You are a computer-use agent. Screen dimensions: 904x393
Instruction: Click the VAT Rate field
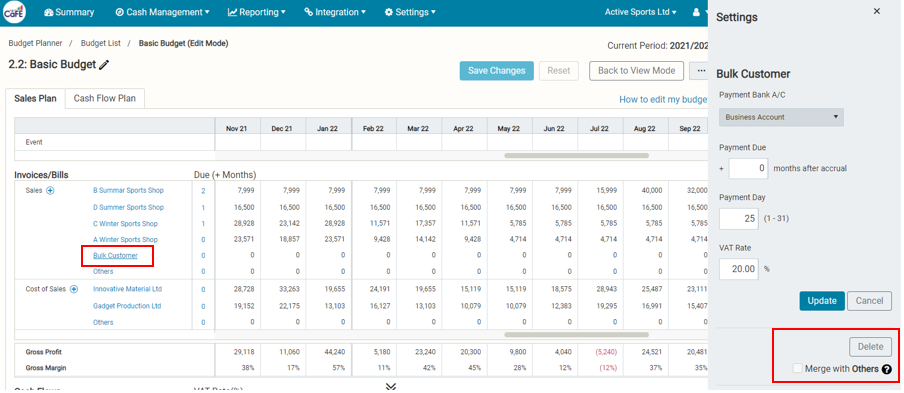(739, 269)
